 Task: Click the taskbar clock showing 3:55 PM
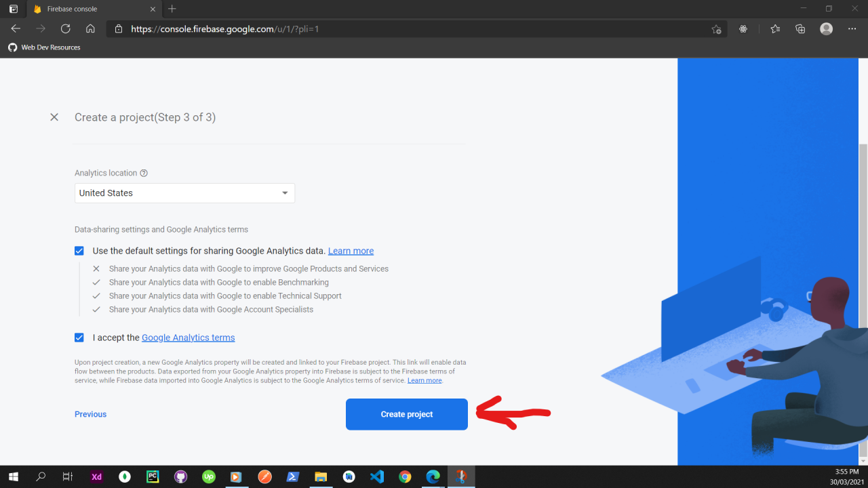click(846, 476)
